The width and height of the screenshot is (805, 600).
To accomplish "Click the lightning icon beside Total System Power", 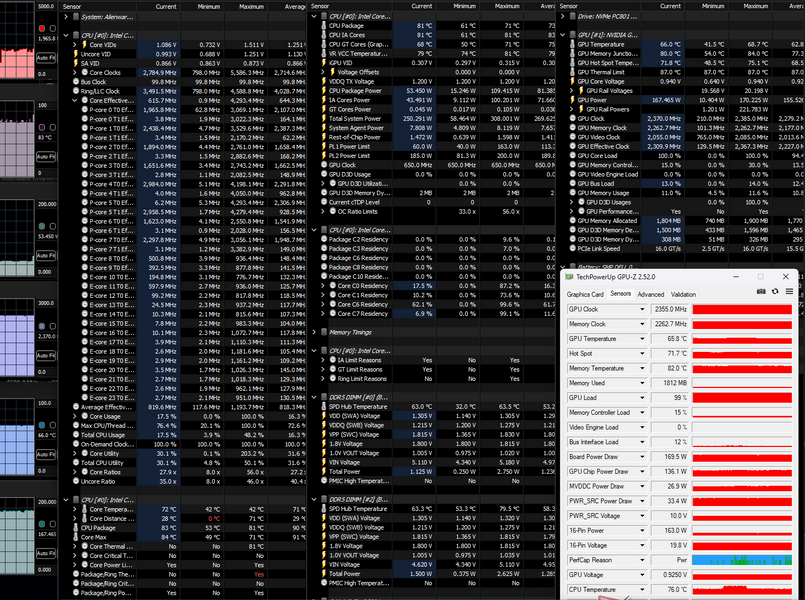I will click(324, 118).
